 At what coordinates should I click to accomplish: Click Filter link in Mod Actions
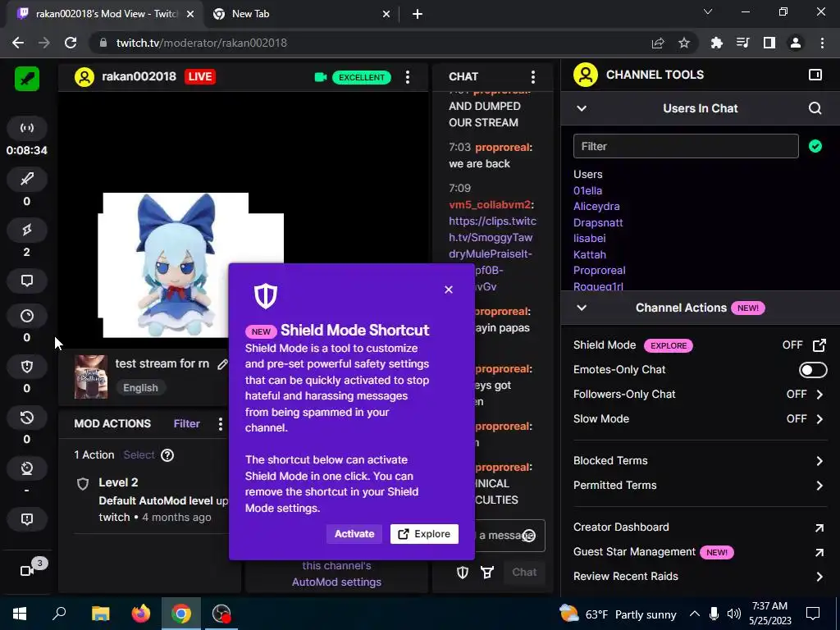(x=186, y=424)
